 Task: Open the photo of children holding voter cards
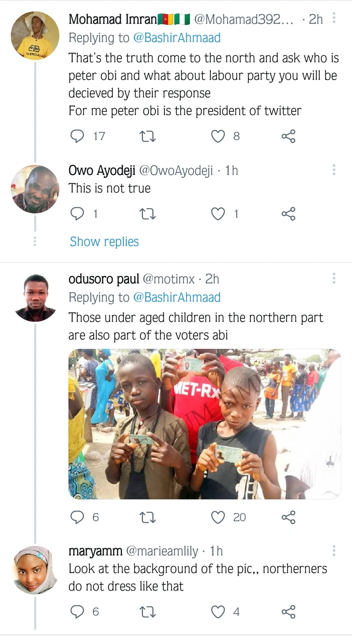[x=204, y=424]
